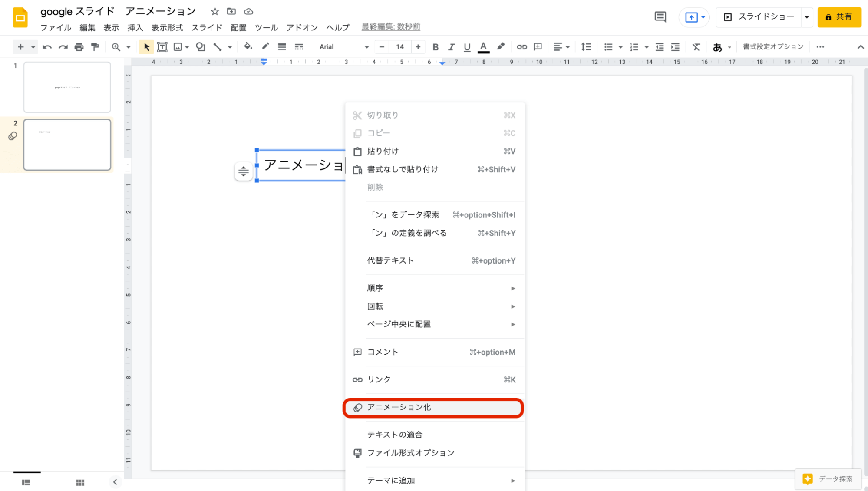Click the move to folder icon
Screen dimensions: 868x491
pyautogui.click(x=231, y=11)
